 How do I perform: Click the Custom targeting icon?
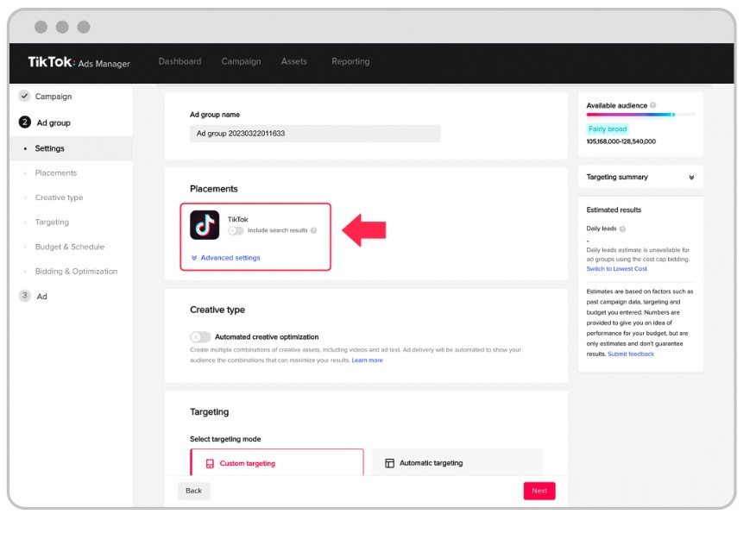coord(210,463)
